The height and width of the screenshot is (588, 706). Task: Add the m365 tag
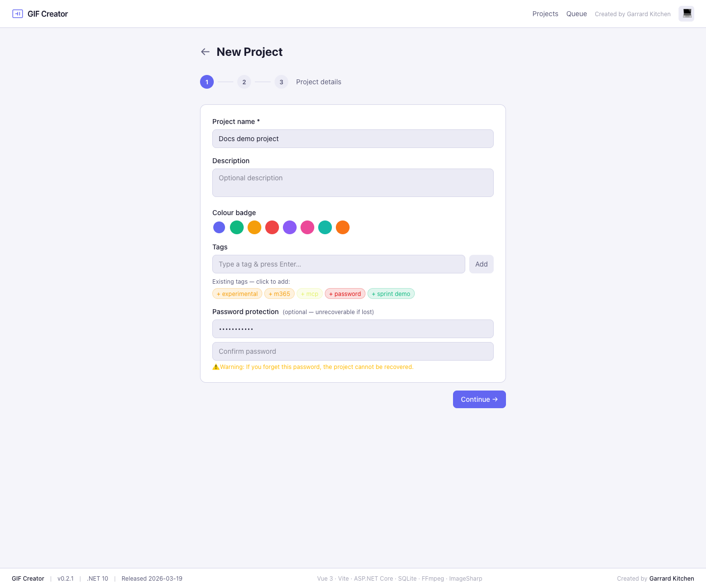click(x=279, y=294)
